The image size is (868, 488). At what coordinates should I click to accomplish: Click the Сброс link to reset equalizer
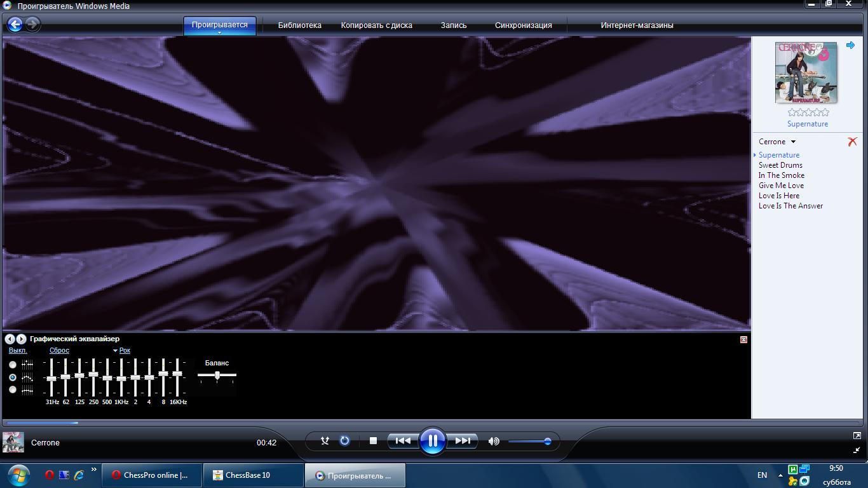[59, 351]
